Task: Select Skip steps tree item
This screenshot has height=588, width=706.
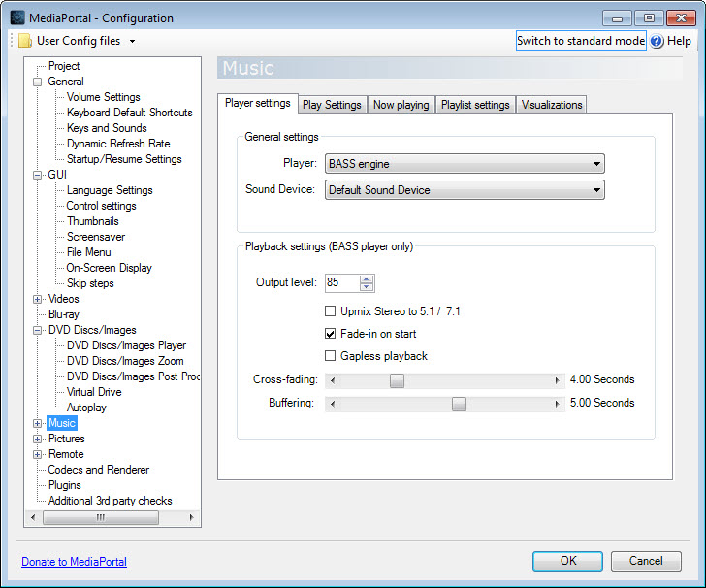Action: coord(90,284)
